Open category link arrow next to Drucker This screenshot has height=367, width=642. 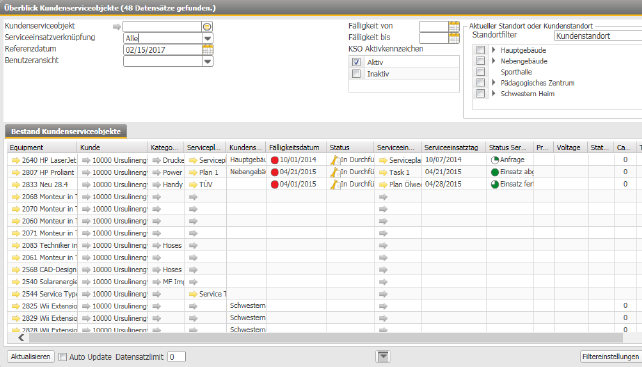tap(156, 160)
